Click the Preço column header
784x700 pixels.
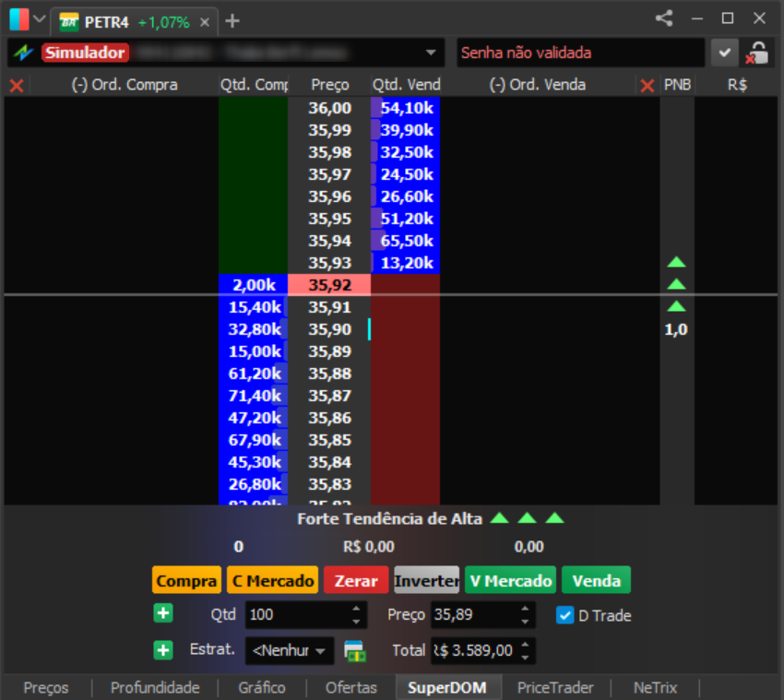[x=329, y=85]
